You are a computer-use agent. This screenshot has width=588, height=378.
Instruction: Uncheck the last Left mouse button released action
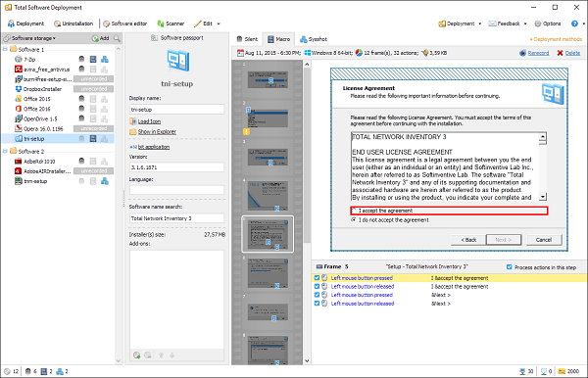pyautogui.click(x=317, y=304)
